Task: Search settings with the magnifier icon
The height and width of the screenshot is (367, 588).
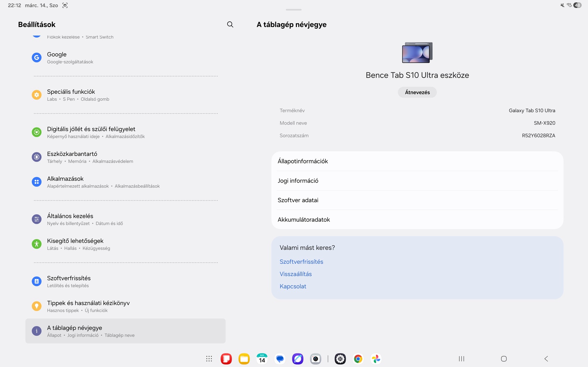Action: 230,24
